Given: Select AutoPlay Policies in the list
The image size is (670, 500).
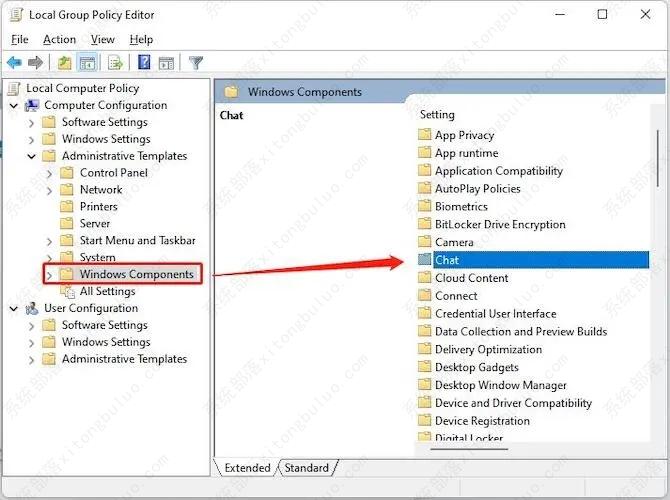Looking at the screenshot, I should tap(478, 188).
